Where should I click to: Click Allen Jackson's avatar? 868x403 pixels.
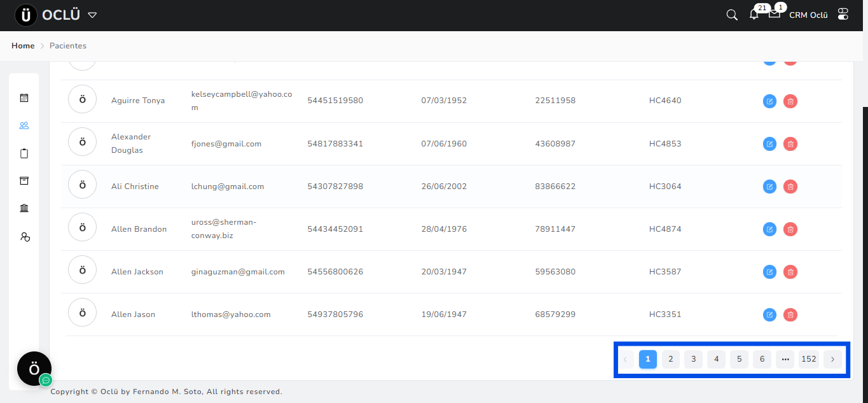pos(82,270)
